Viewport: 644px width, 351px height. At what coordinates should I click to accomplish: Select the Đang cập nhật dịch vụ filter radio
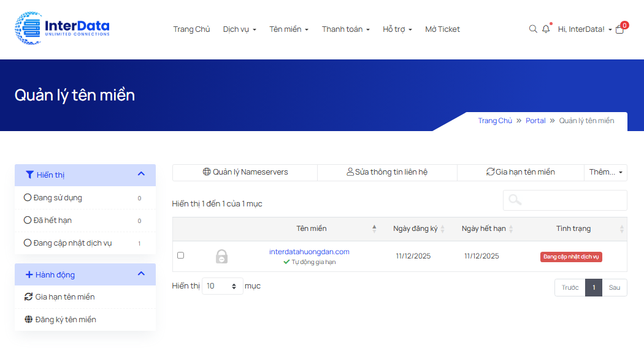click(28, 243)
